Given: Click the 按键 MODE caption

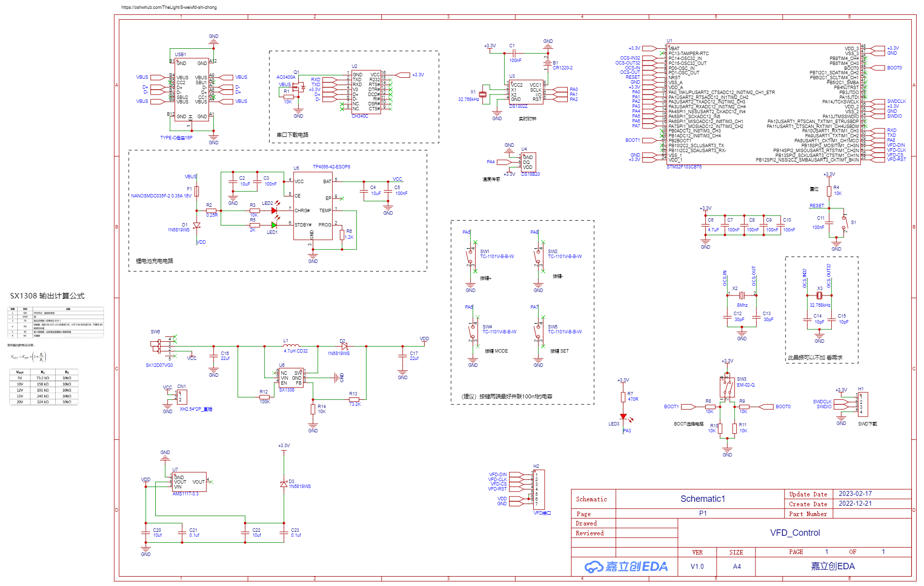Looking at the screenshot, I should coord(496,351).
